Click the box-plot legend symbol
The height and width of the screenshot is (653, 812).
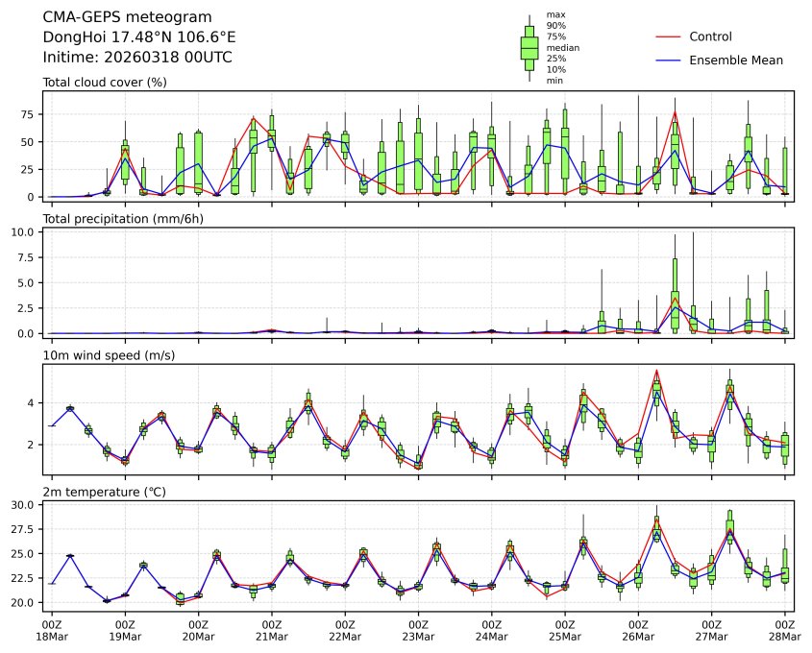pos(529,48)
